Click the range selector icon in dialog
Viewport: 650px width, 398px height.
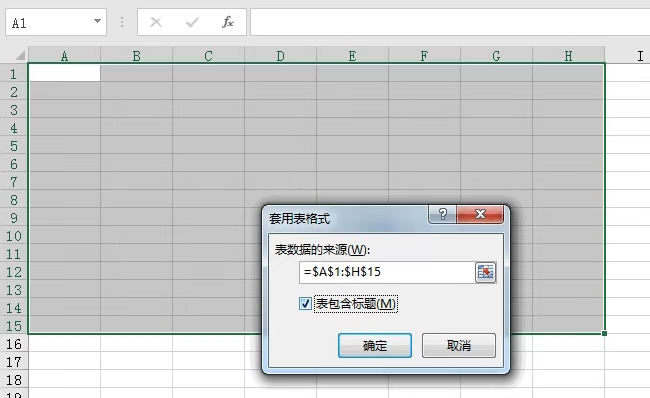pyautogui.click(x=485, y=272)
